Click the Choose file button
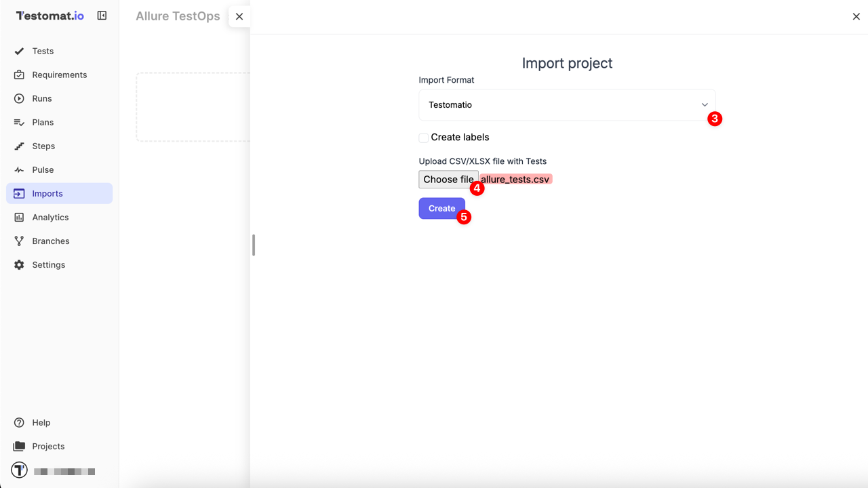Screen dimensions: 868x488 (448, 179)
